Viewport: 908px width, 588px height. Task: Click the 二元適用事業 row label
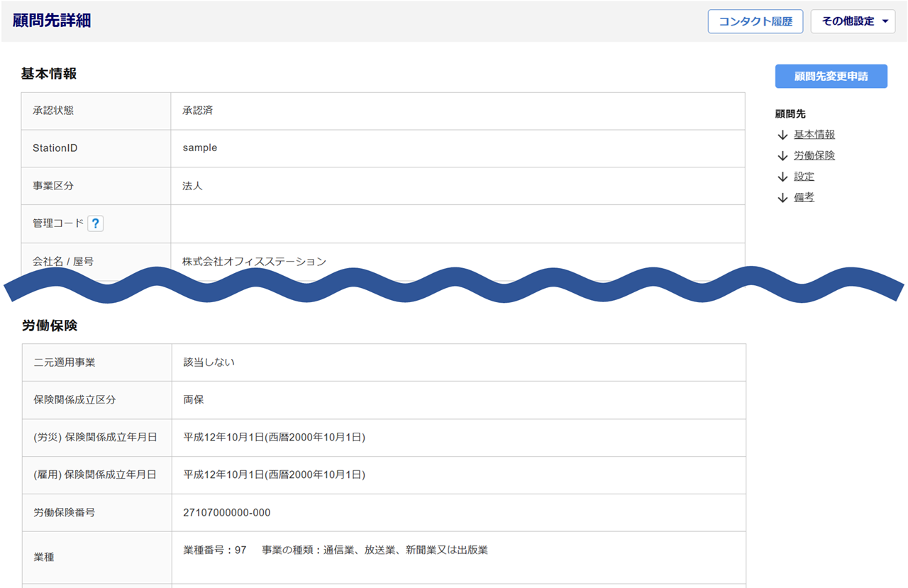(65, 362)
